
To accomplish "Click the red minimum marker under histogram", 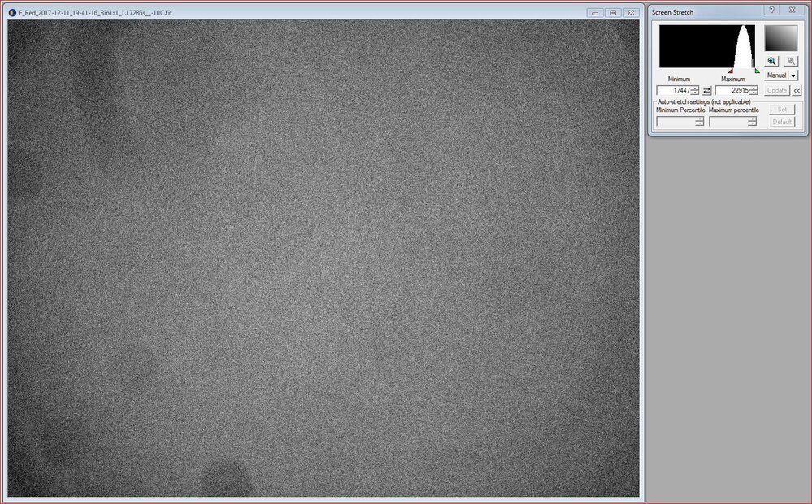I will click(731, 71).
